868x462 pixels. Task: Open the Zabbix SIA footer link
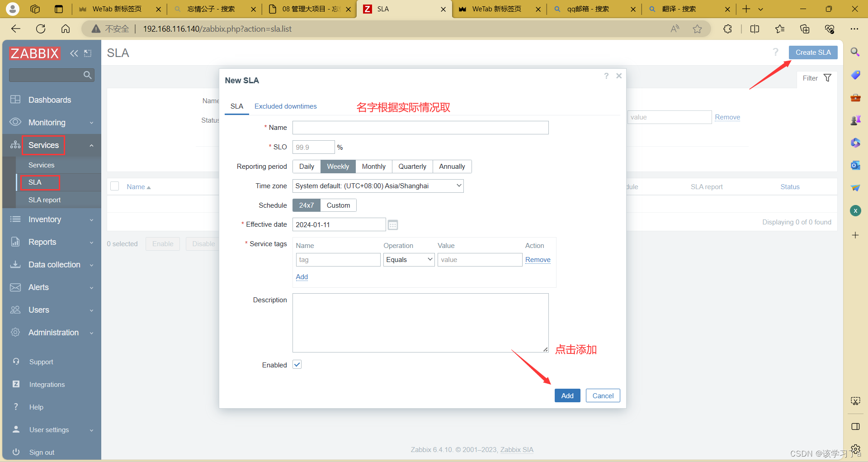point(517,450)
